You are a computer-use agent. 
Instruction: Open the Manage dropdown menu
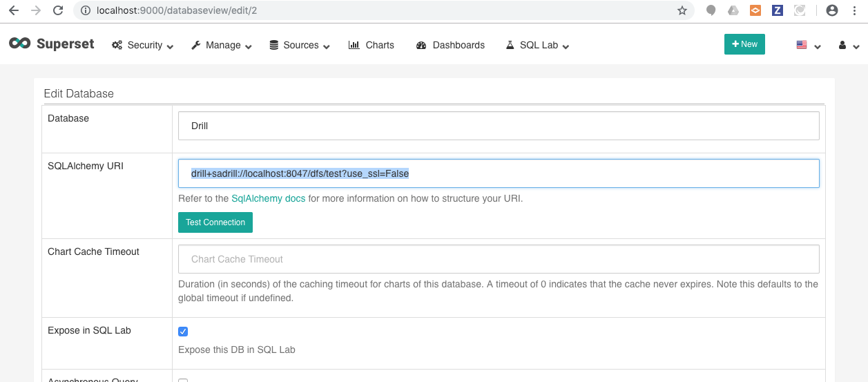pos(222,46)
